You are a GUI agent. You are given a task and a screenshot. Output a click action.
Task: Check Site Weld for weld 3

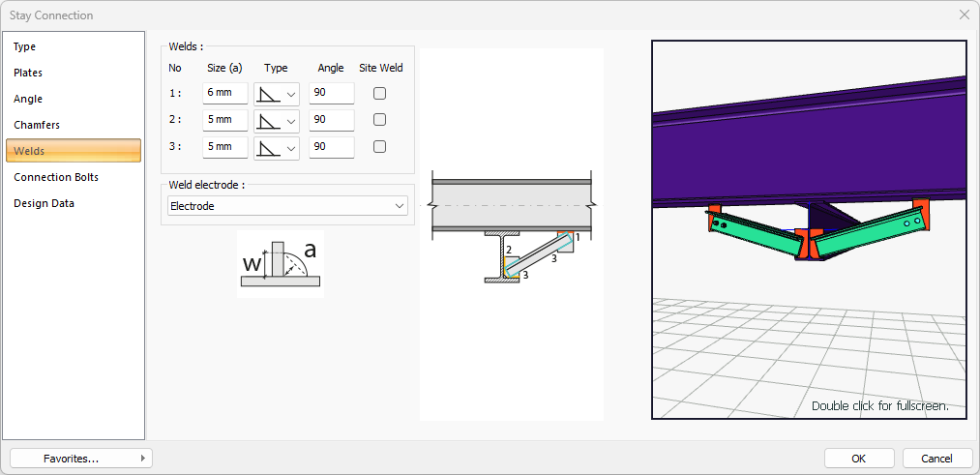pyautogui.click(x=380, y=147)
